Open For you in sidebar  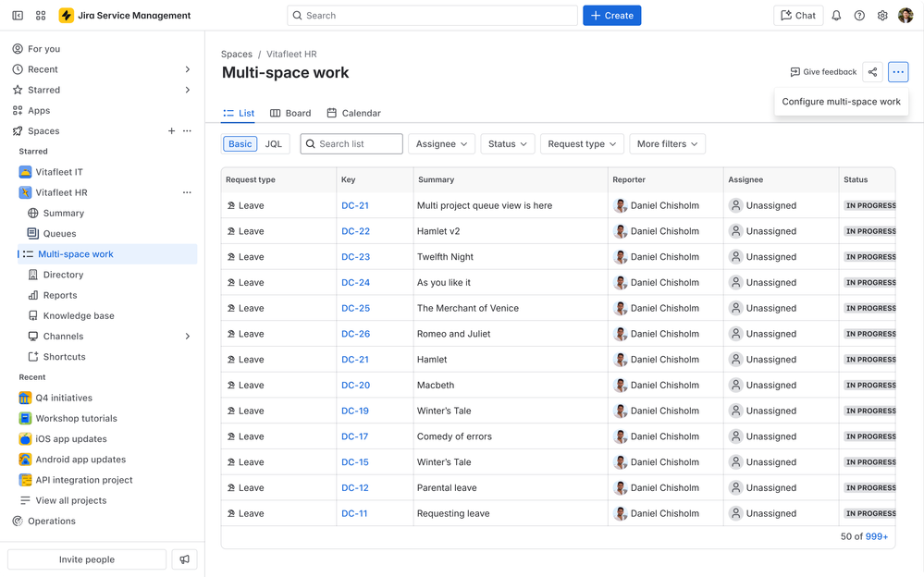(36, 49)
